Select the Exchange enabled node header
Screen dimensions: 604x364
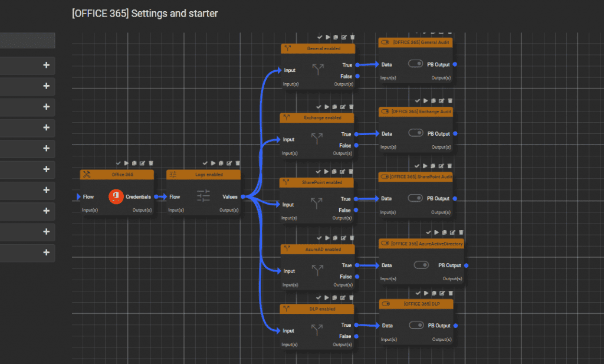[317, 117]
